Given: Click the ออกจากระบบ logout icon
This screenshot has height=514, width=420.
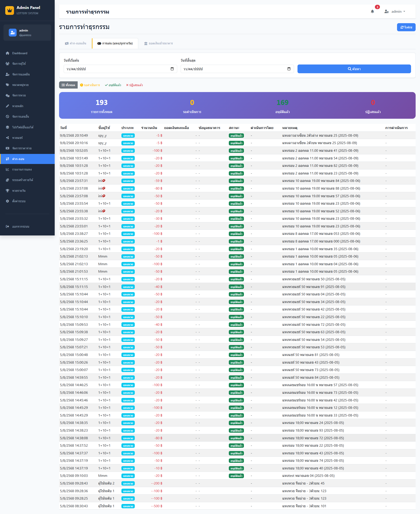Looking at the screenshot, I should [x=7, y=227].
